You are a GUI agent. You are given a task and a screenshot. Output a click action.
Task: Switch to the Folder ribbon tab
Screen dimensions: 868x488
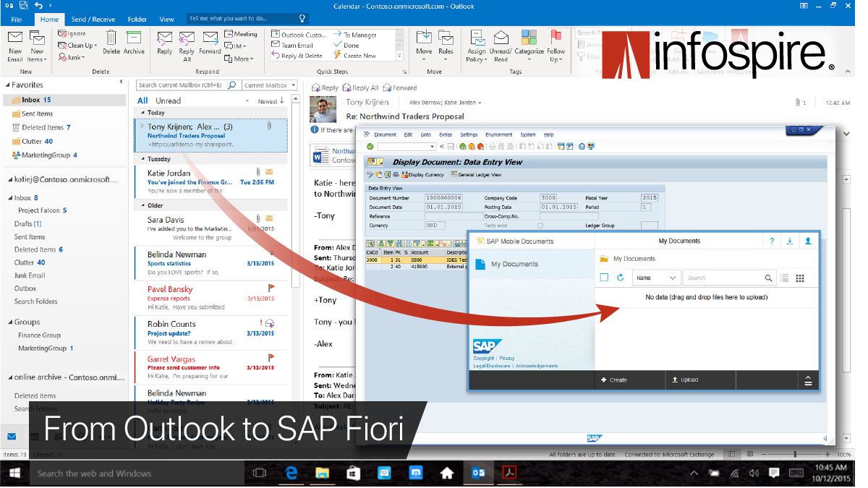click(x=137, y=20)
